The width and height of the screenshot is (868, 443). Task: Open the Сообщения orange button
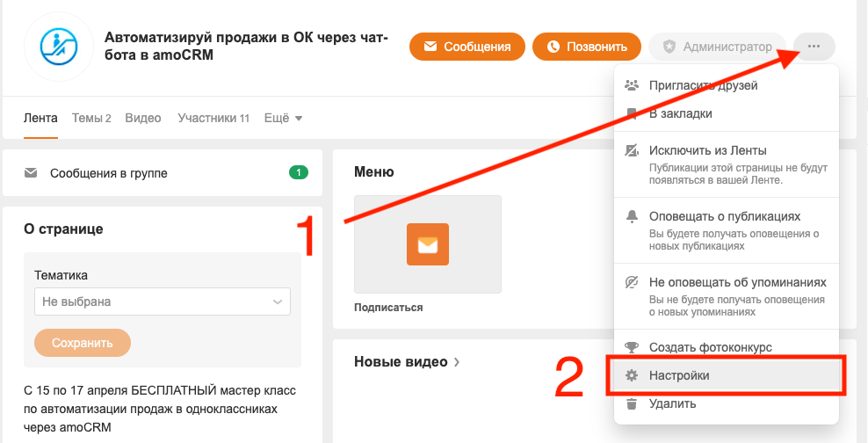[x=467, y=47]
